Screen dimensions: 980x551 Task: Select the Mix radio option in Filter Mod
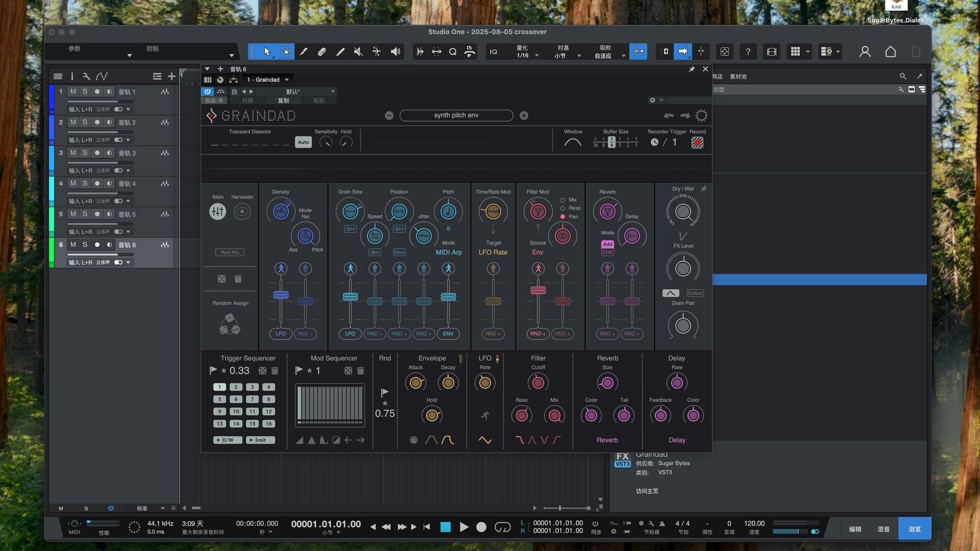point(562,200)
